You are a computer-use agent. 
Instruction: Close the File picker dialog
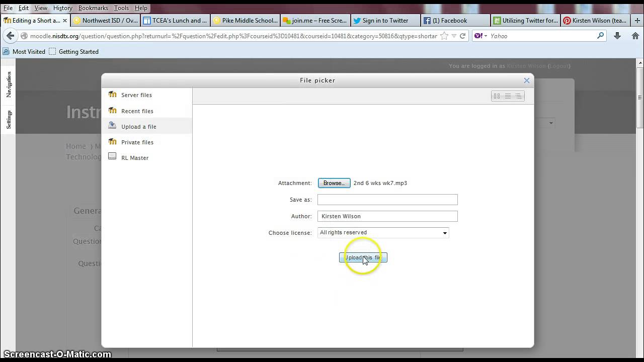coord(527,80)
